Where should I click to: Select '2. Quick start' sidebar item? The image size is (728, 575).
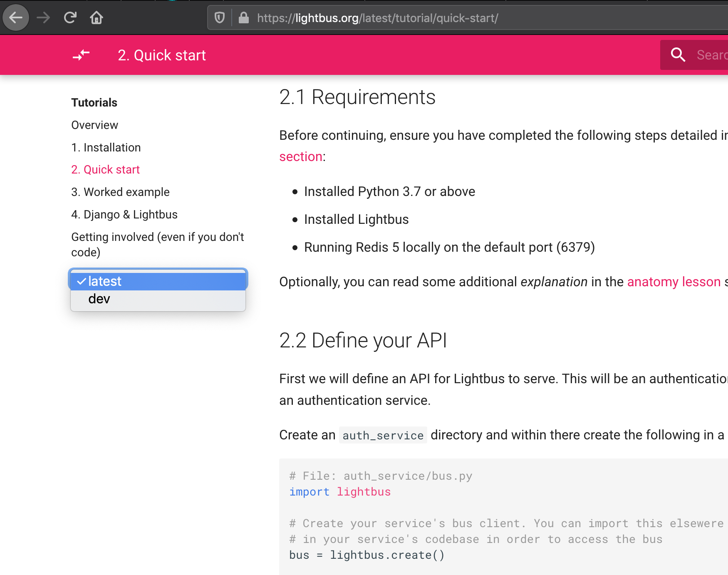(x=105, y=169)
